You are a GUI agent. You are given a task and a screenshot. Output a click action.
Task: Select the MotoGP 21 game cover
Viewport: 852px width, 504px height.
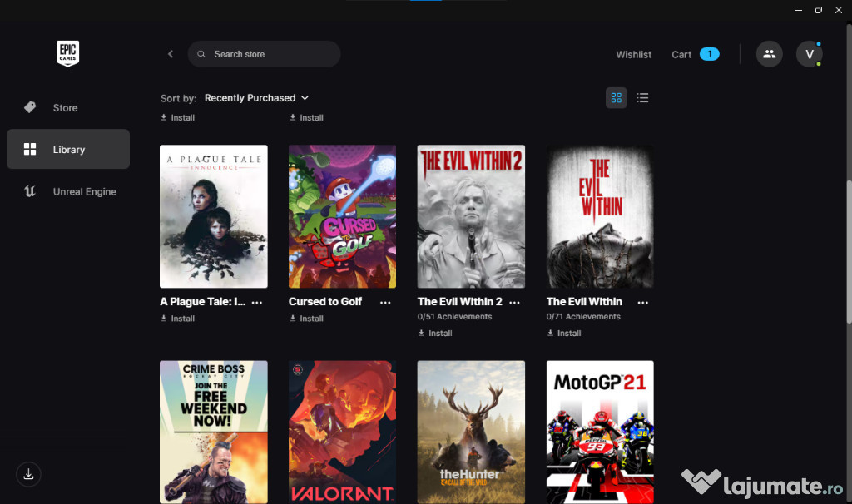coord(600,432)
